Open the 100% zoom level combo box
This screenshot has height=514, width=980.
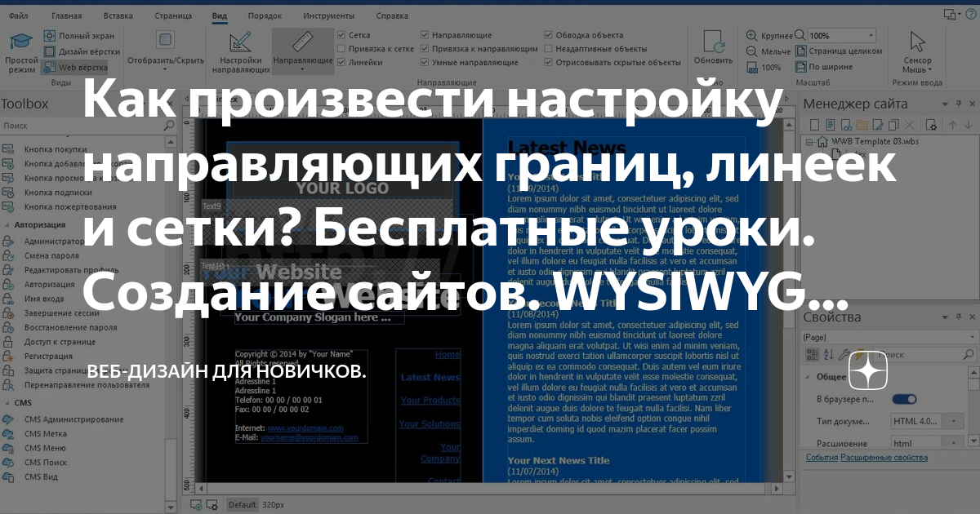click(842, 36)
